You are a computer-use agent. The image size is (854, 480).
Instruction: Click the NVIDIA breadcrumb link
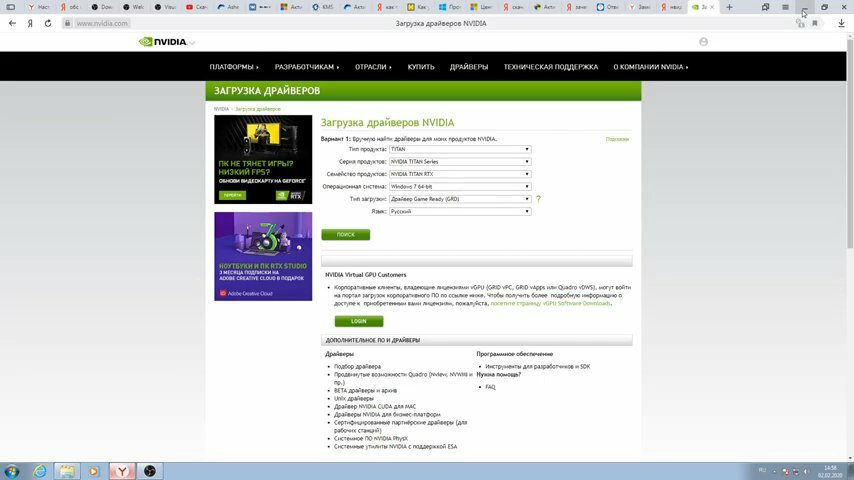click(x=221, y=109)
